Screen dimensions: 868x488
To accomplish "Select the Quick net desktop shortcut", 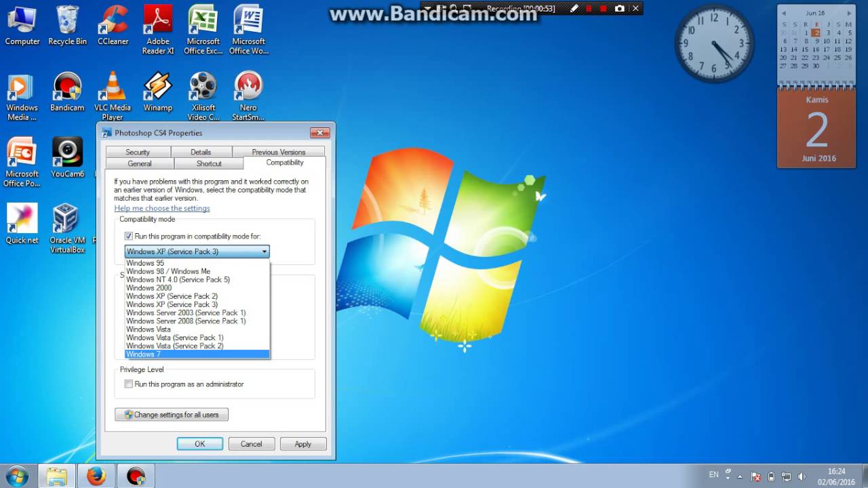I will tap(22, 224).
